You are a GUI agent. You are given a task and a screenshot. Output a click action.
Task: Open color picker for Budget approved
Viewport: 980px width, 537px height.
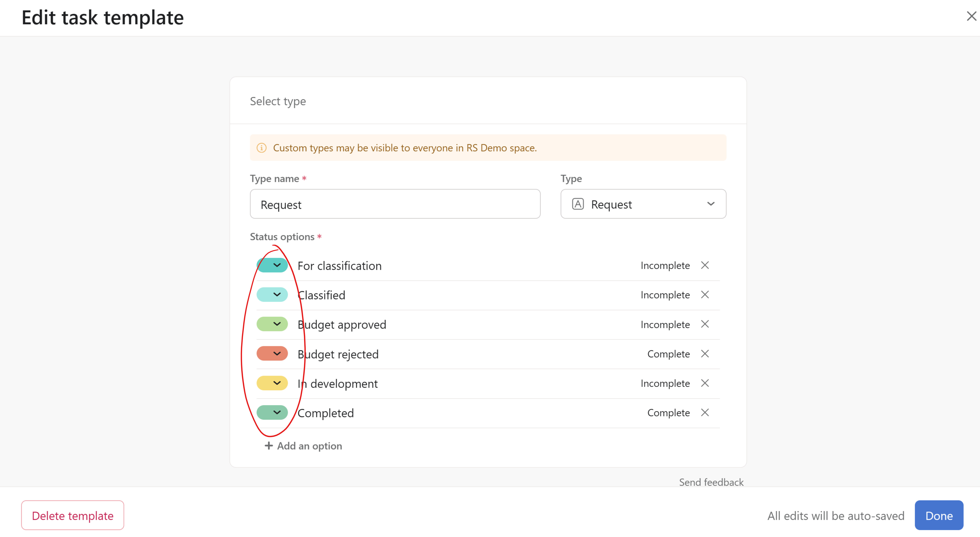pyautogui.click(x=272, y=324)
